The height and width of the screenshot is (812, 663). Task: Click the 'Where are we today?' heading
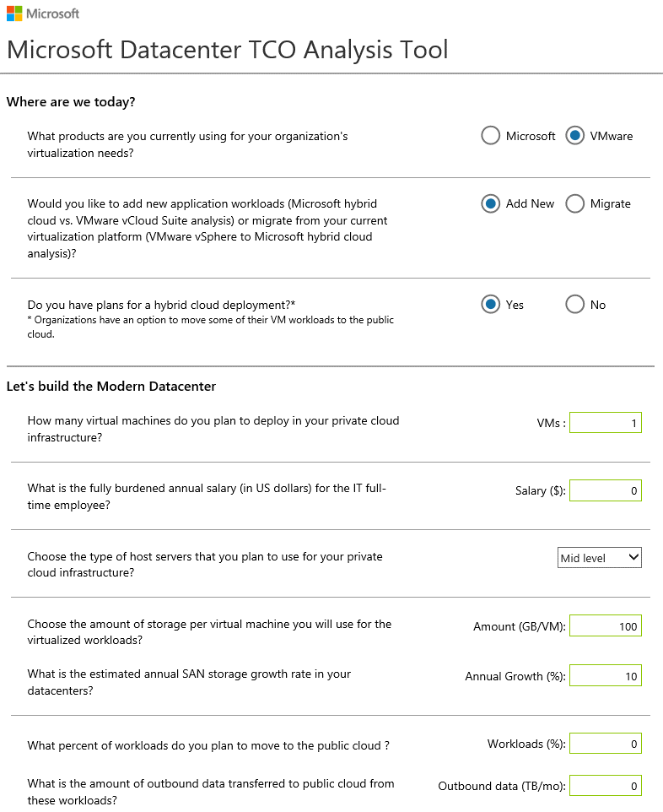click(x=71, y=101)
